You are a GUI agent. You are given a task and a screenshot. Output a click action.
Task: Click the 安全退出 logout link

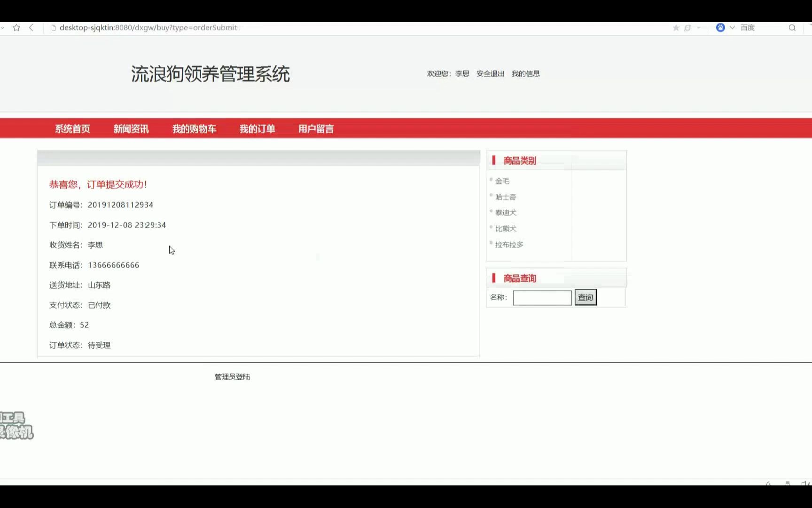pos(490,74)
